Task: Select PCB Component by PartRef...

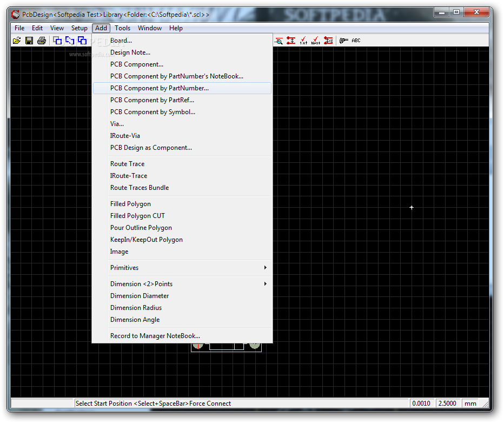Action: click(x=182, y=100)
